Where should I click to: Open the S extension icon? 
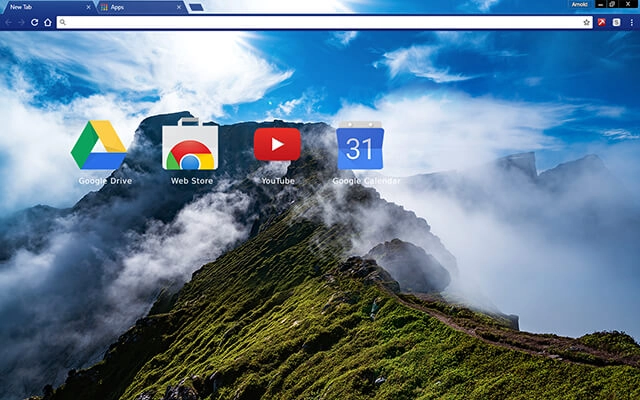pyautogui.click(x=616, y=22)
